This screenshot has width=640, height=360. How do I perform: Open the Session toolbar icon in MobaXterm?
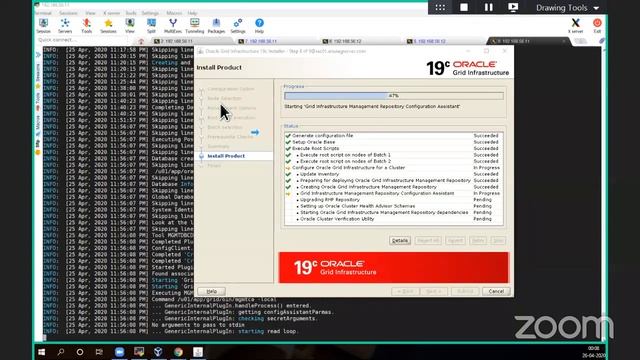click(x=43, y=26)
